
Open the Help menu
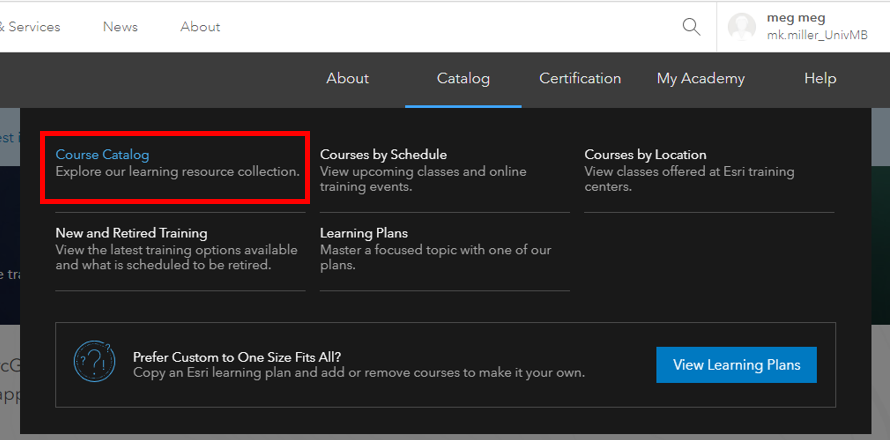(820, 79)
